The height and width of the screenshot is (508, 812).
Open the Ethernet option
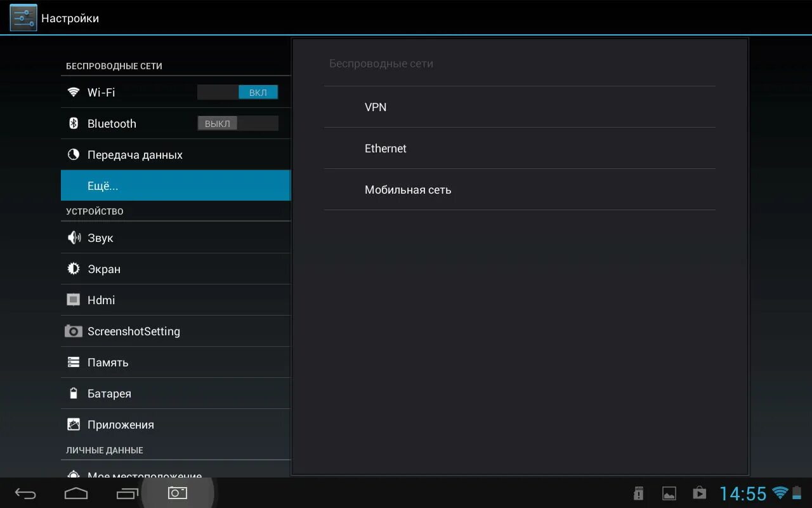click(520, 148)
